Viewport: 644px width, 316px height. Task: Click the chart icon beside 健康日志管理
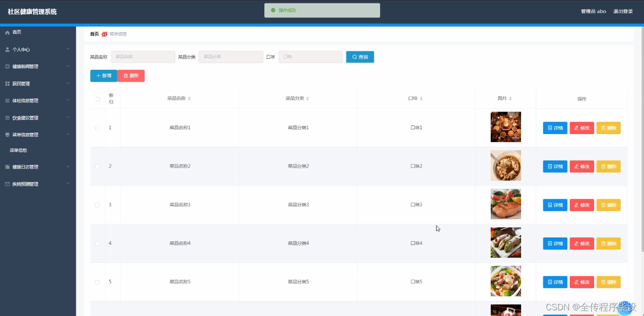(7, 167)
